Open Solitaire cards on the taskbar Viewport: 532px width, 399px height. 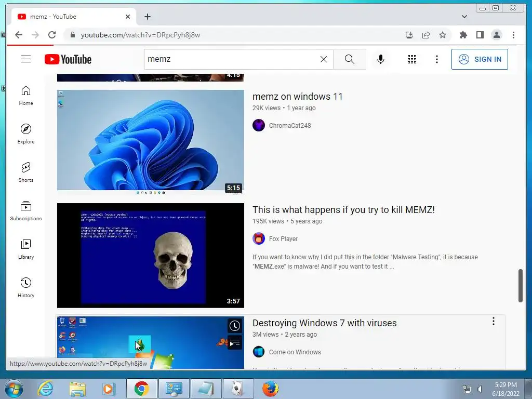pos(238,389)
